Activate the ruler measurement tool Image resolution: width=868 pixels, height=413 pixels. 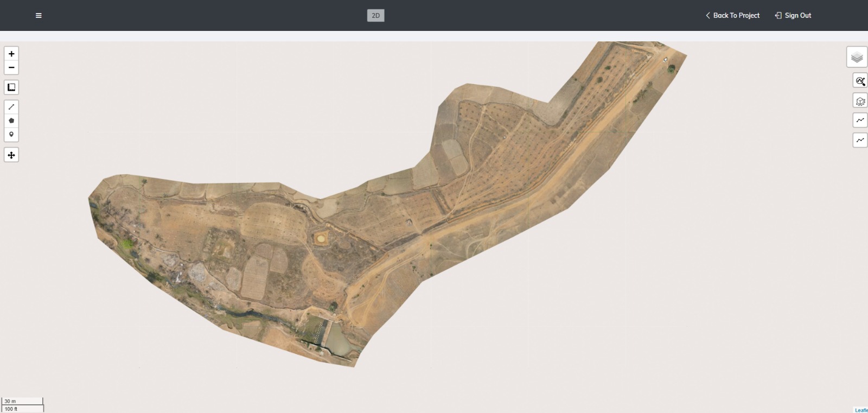pyautogui.click(x=11, y=87)
